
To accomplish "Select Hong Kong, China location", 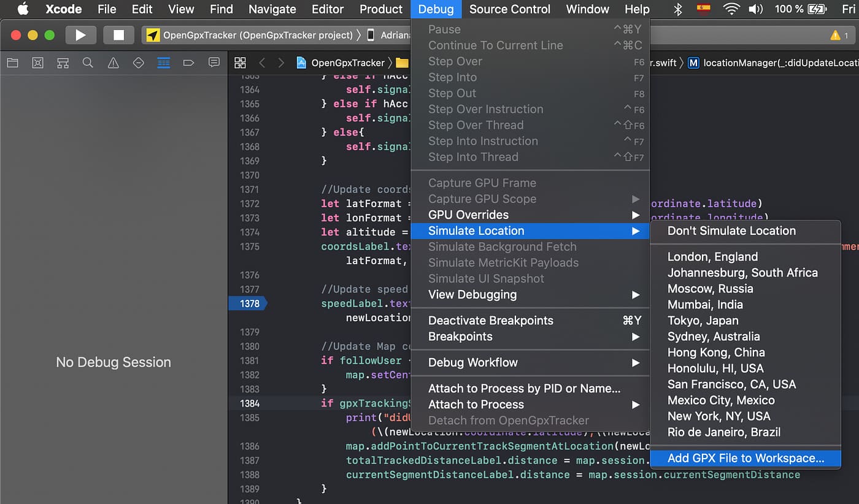I will pyautogui.click(x=745, y=352).
